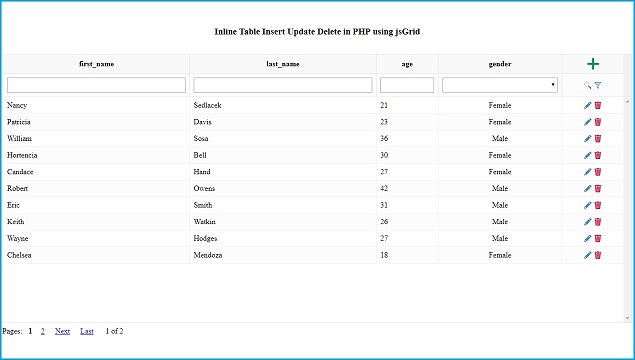
Task: Focus the first_name filter input
Action: [x=96, y=85]
